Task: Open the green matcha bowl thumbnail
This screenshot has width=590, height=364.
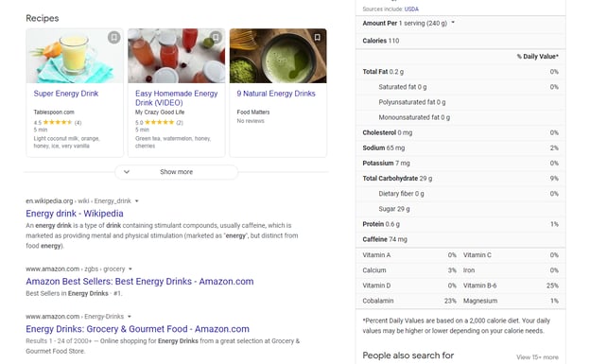Action: coord(278,56)
